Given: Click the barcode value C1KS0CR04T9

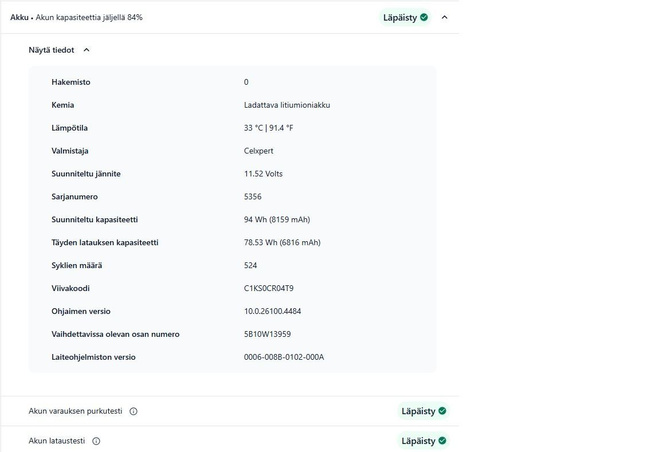Looking at the screenshot, I should (269, 288).
